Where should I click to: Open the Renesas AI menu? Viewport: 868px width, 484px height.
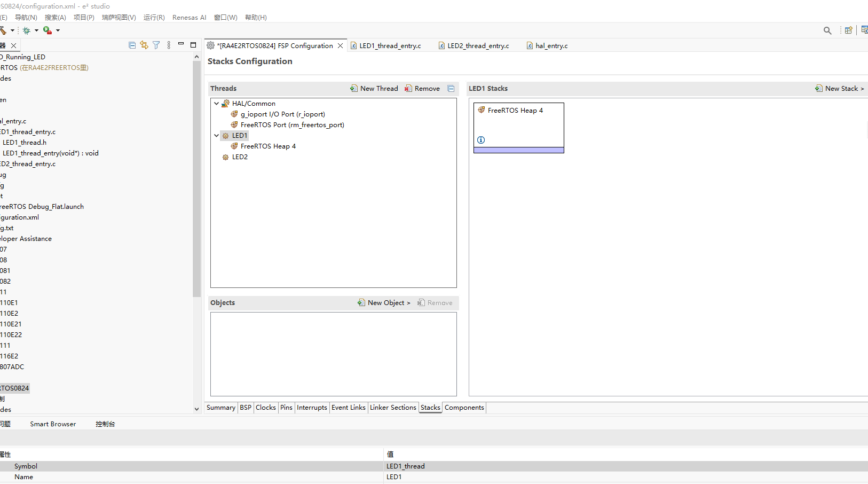189,18
